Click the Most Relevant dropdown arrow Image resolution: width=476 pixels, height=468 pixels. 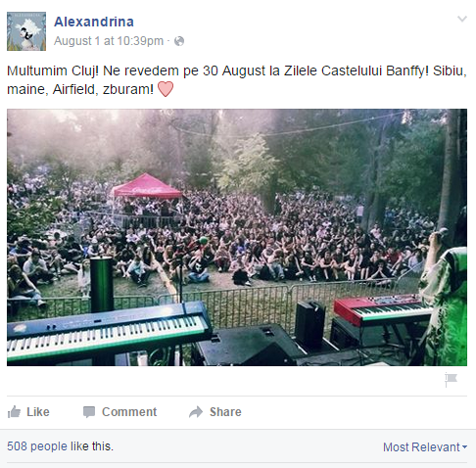[465, 447]
